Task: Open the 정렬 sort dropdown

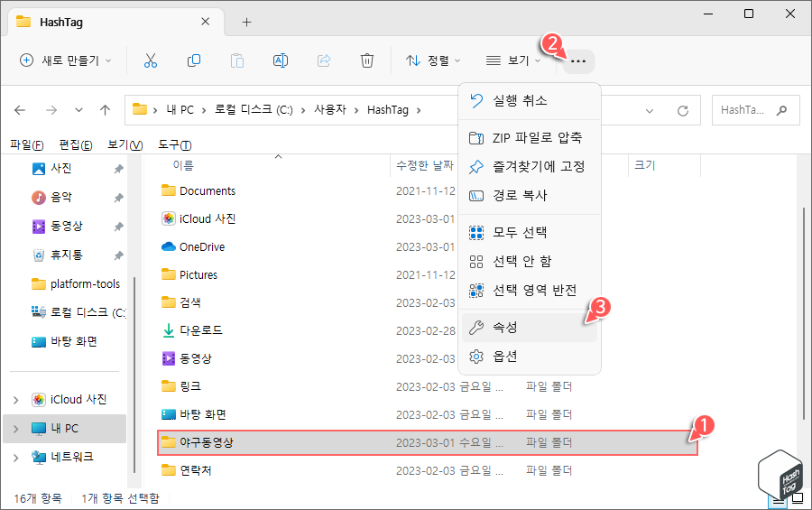Action: click(433, 60)
